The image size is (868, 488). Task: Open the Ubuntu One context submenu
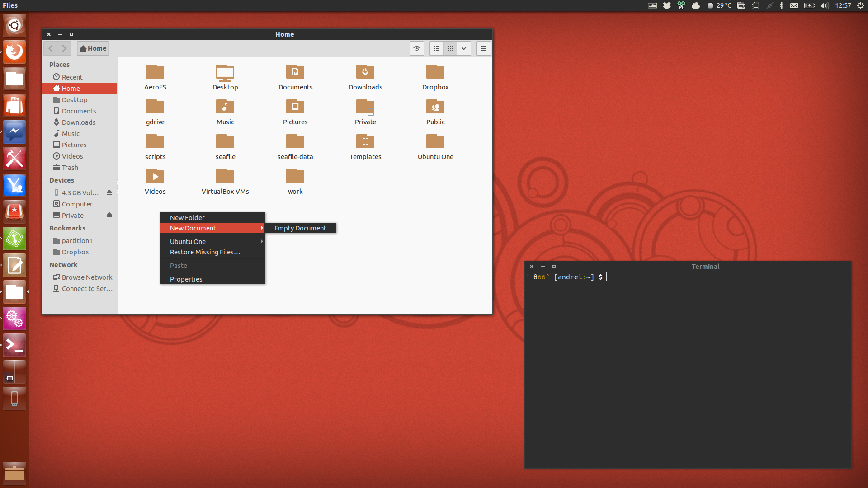coord(212,242)
